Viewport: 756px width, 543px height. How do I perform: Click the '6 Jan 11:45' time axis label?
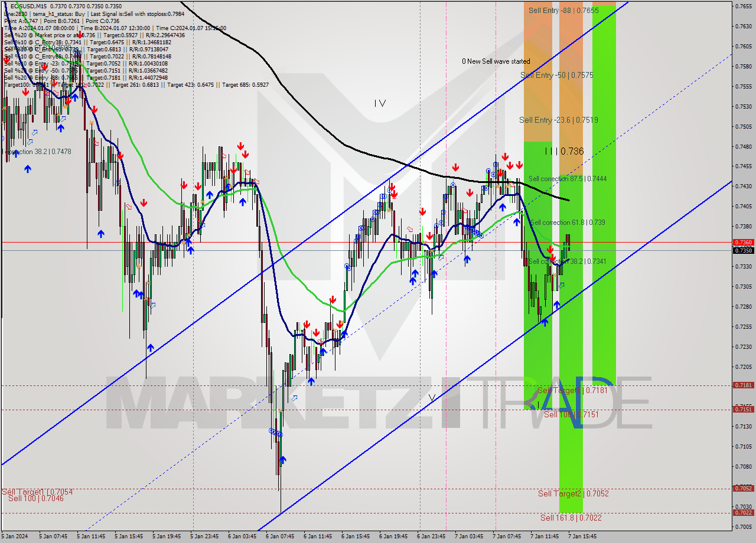coord(318,537)
